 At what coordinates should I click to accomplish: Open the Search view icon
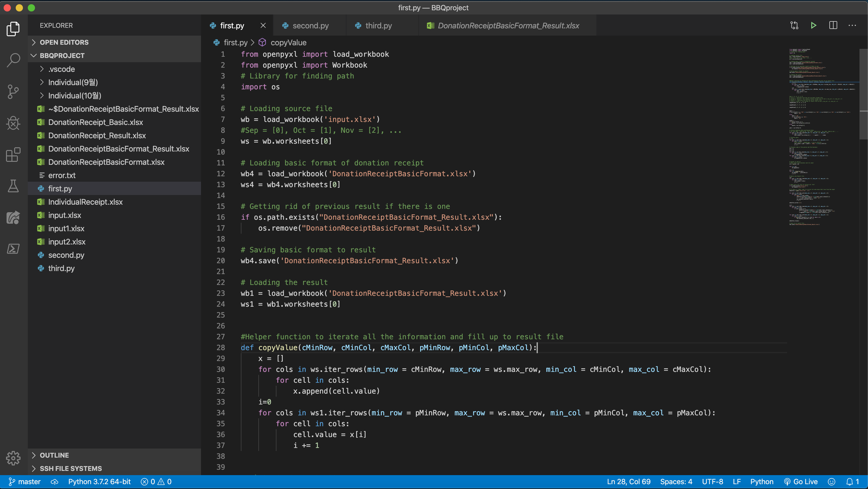[x=13, y=60]
